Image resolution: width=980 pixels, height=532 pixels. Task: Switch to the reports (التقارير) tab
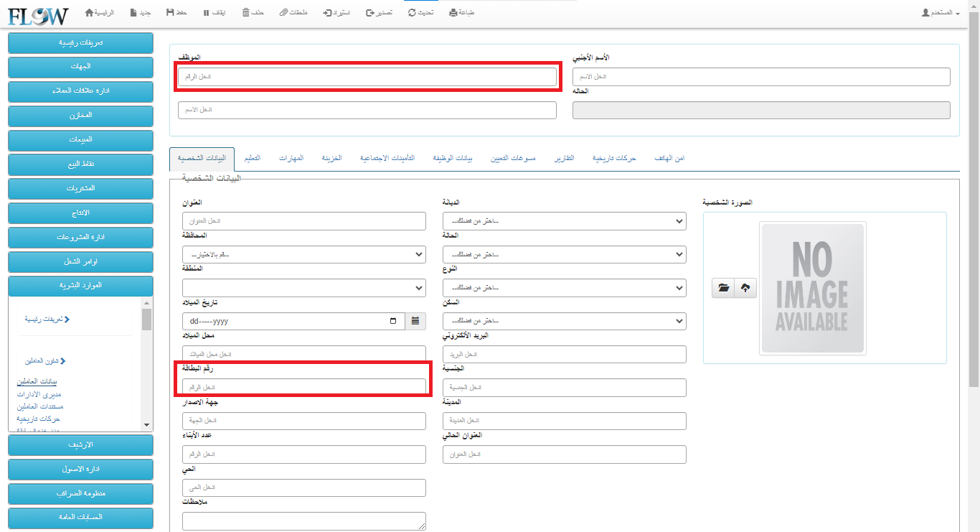pyautogui.click(x=564, y=158)
